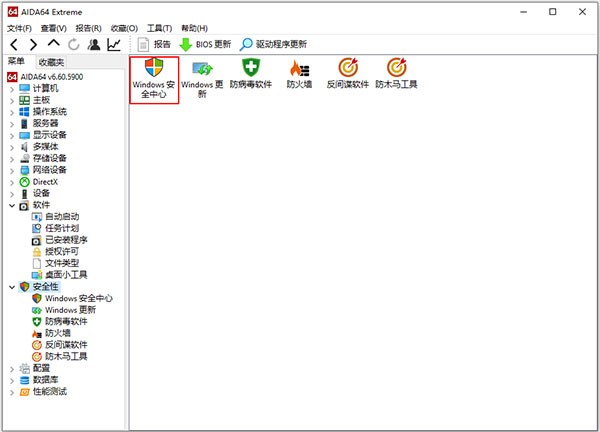The height and width of the screenshot is (432, 600).
Task: Collapse the 软件 tree node
Action: (x=12, y=205)
